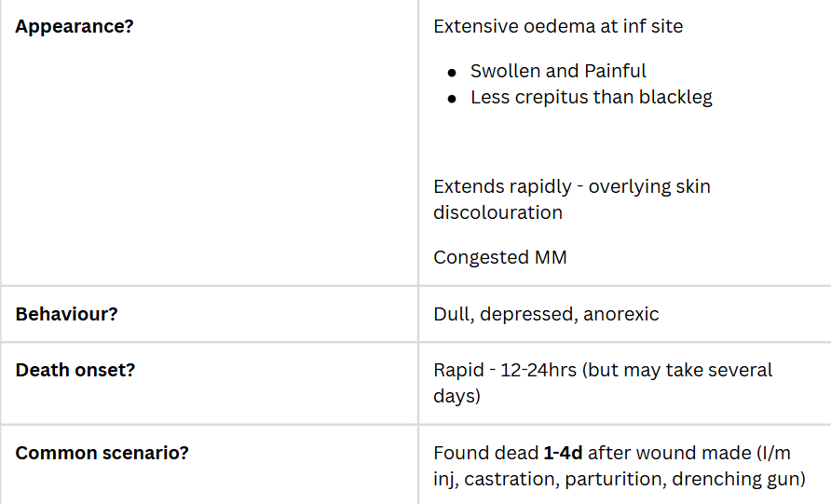Click the "Common scenario?" row heading
831x504 pixels.
(102, 454)
